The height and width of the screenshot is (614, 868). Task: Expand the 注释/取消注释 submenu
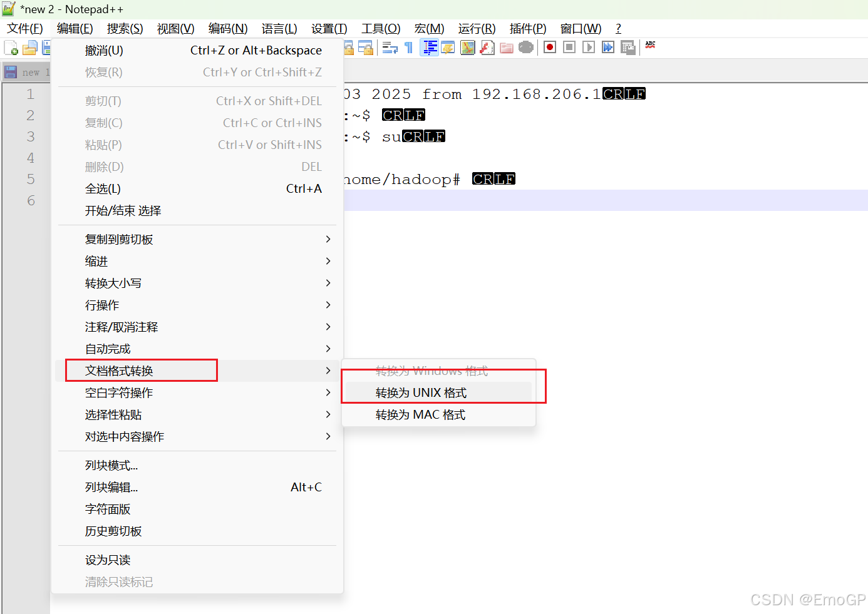[x=197, y=327]
